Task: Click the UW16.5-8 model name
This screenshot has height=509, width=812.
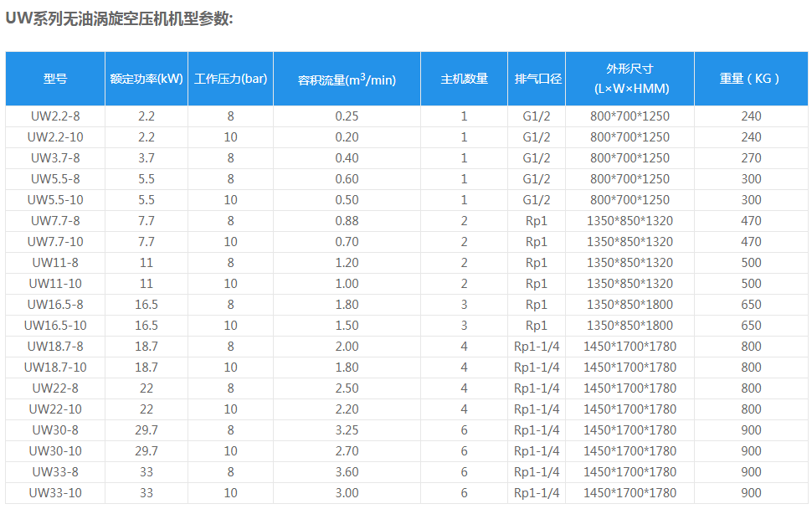Action: pyautogui.click(x=55, y=305)
